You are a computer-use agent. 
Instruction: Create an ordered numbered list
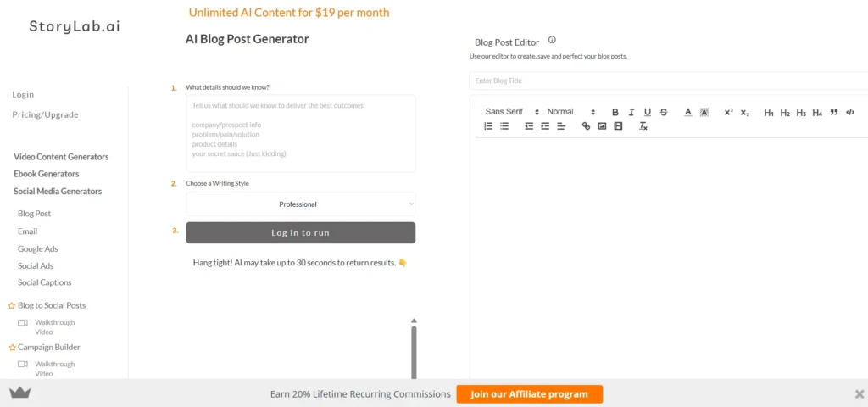coord(488,126)
